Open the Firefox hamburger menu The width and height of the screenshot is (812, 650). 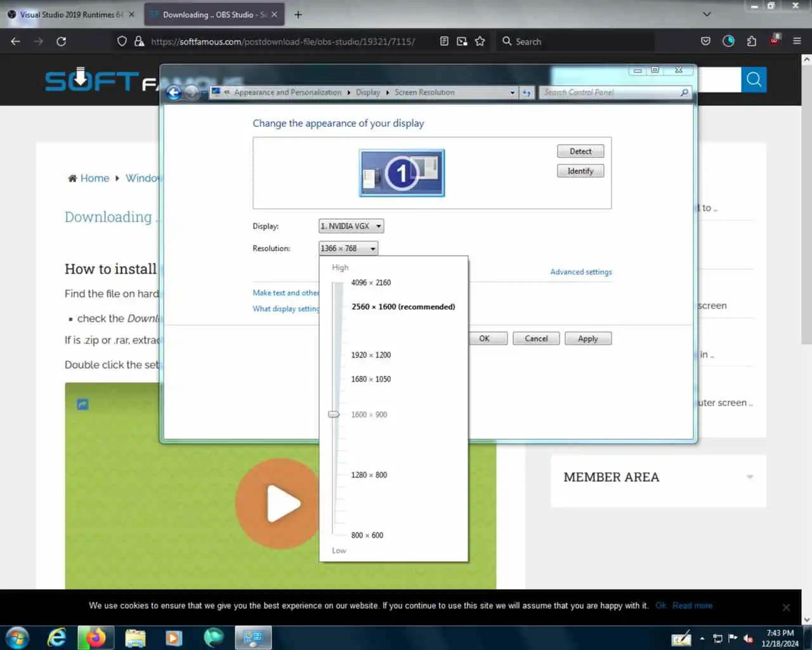click(797, 41)
